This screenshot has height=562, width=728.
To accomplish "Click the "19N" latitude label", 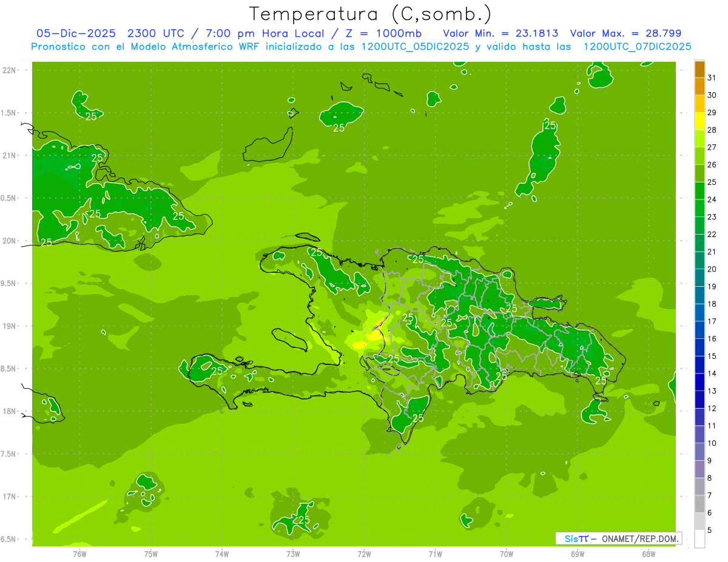I will coord(9,326).
